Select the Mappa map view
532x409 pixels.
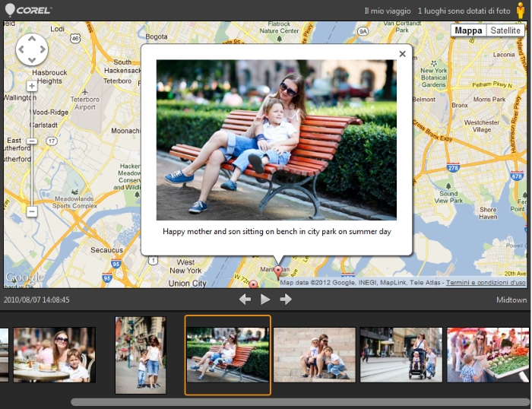click(468, 30)
